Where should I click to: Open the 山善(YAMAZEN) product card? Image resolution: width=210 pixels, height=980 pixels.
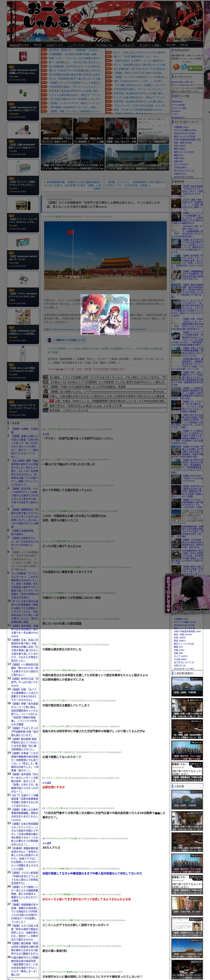coord(23,140)
